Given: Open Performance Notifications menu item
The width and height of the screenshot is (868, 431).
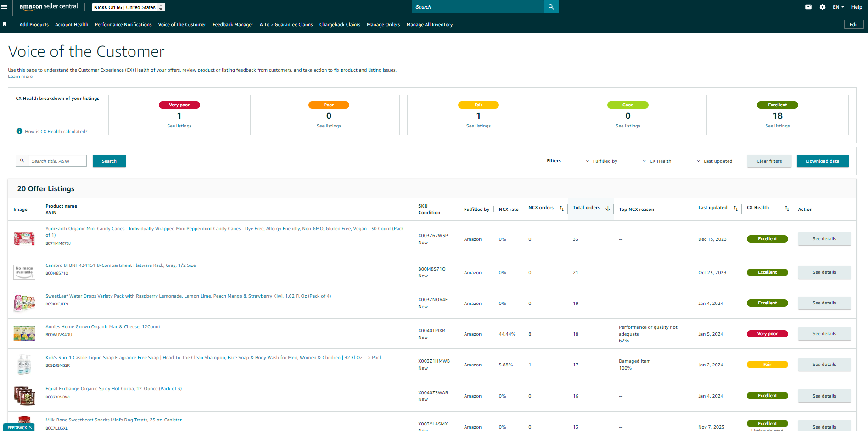Looking at the screenshot, I should pyautogui.click(x=123, y=25).
